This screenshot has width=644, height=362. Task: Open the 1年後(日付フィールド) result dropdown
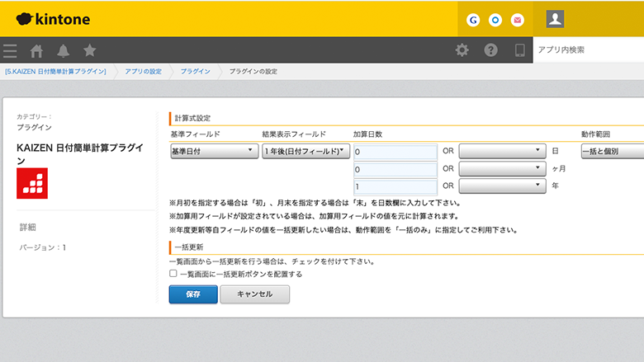[306, 151]
